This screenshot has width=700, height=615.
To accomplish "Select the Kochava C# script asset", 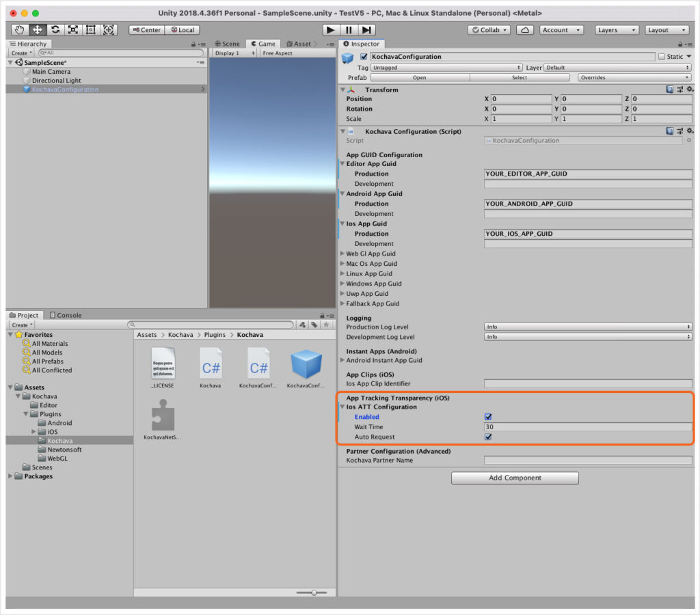I will point(211,368).
